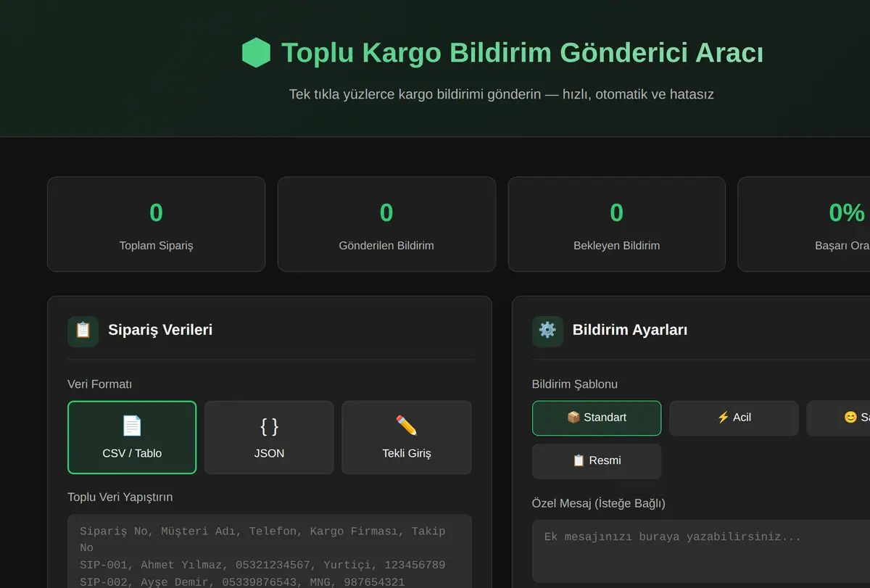
Task: Switch data format to JSON
Action: 269,437
